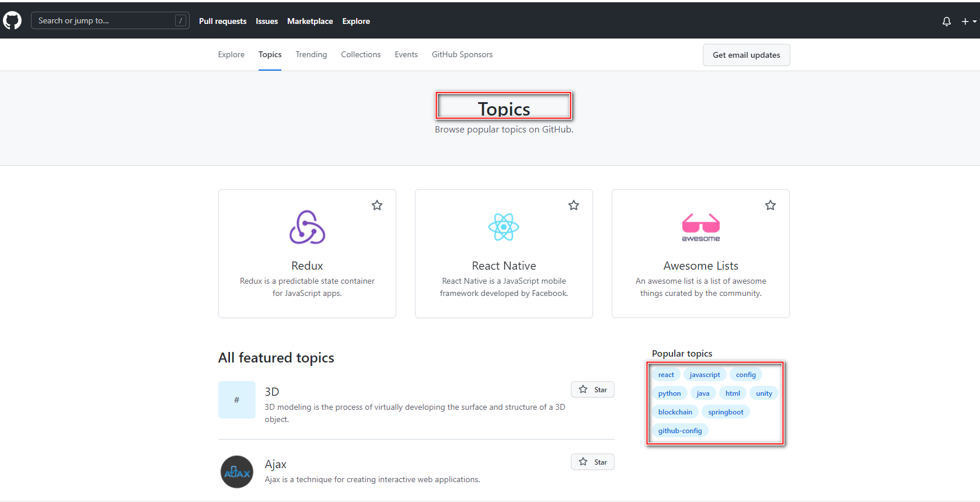
Task: Switch to the Trending tab
Action: tap(311, 54)
